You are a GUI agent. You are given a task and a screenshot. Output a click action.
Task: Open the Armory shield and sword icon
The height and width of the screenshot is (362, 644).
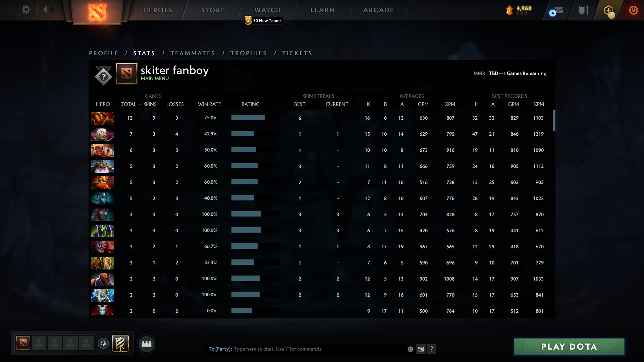click(584, 10)
